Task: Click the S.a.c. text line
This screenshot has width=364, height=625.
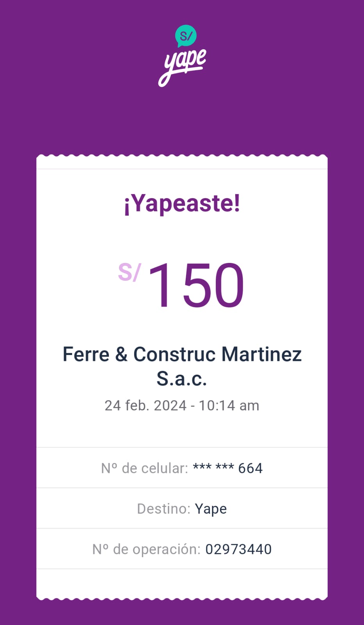Action: pyautogui.click(x=182, y=379)
